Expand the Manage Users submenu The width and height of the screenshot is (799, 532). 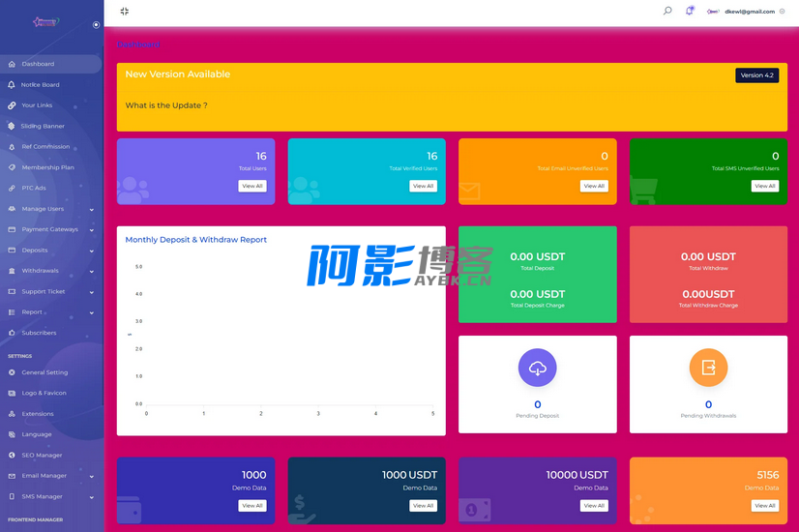[x=92, y=209]
